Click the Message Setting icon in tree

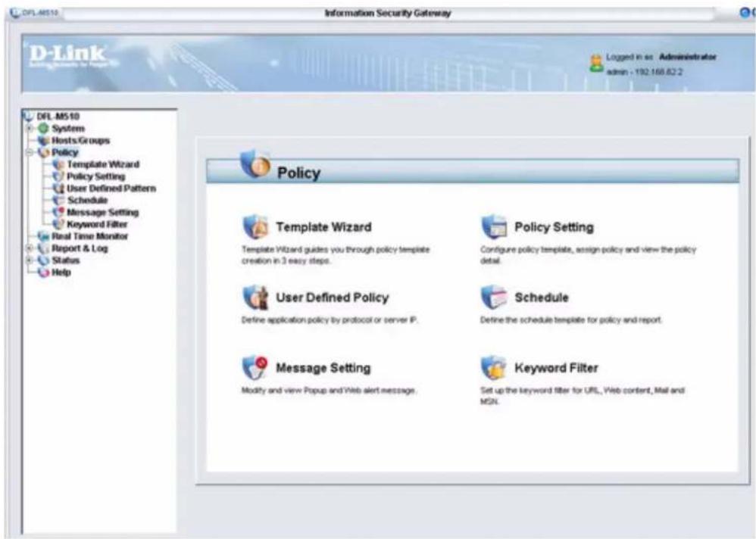59,213
